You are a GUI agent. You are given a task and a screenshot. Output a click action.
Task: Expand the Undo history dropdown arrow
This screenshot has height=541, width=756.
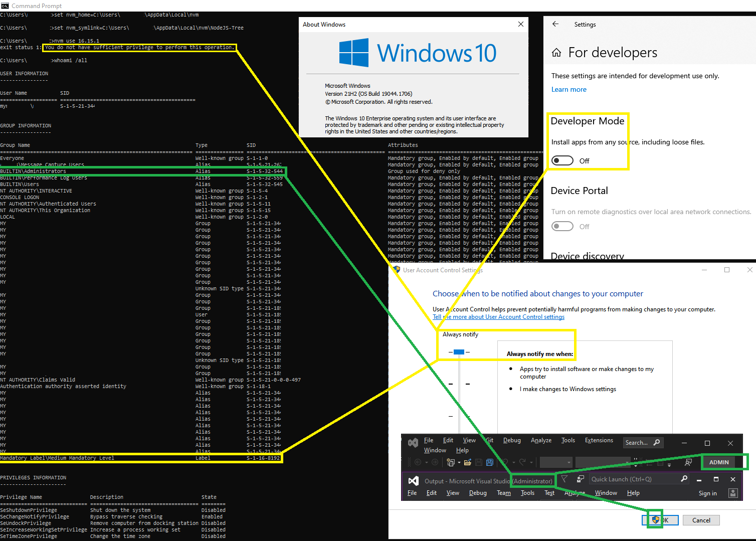coord(514,462)
